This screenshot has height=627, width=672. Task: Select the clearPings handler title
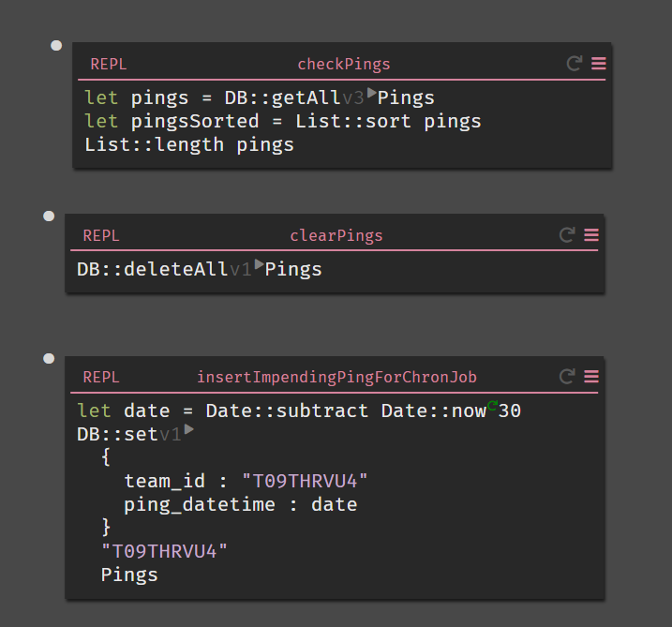(x=336, y=236)
